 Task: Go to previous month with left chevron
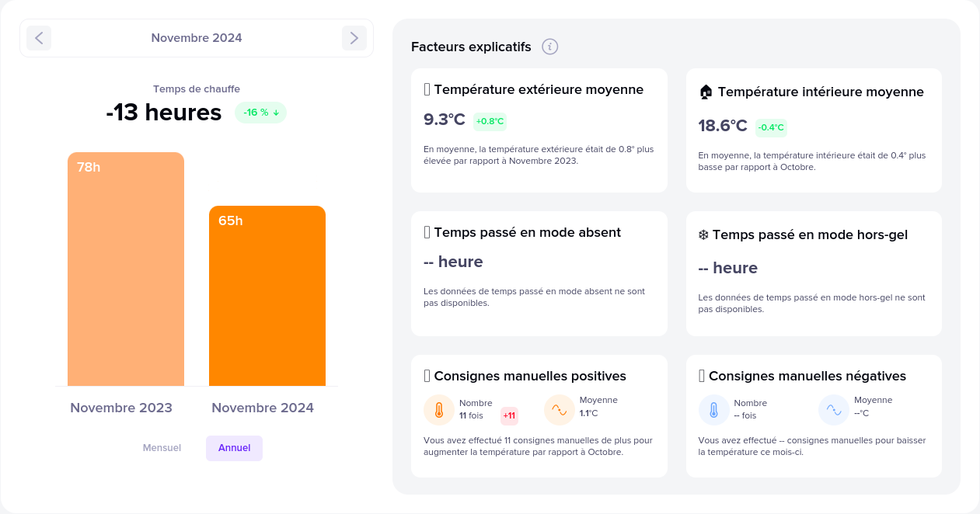point(39,38)
